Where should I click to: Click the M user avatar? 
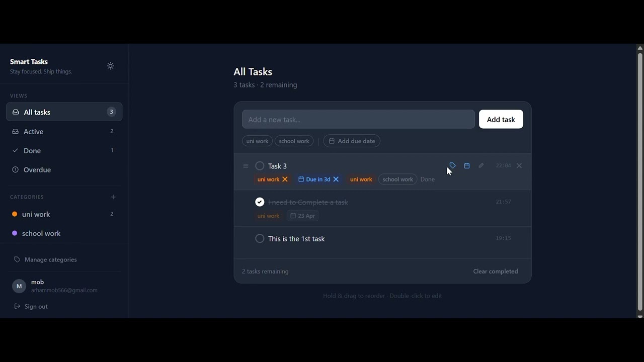[19, 286]
